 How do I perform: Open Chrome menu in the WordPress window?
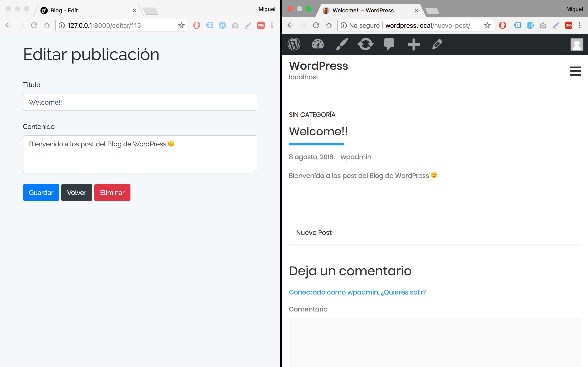tap(580, 25)
